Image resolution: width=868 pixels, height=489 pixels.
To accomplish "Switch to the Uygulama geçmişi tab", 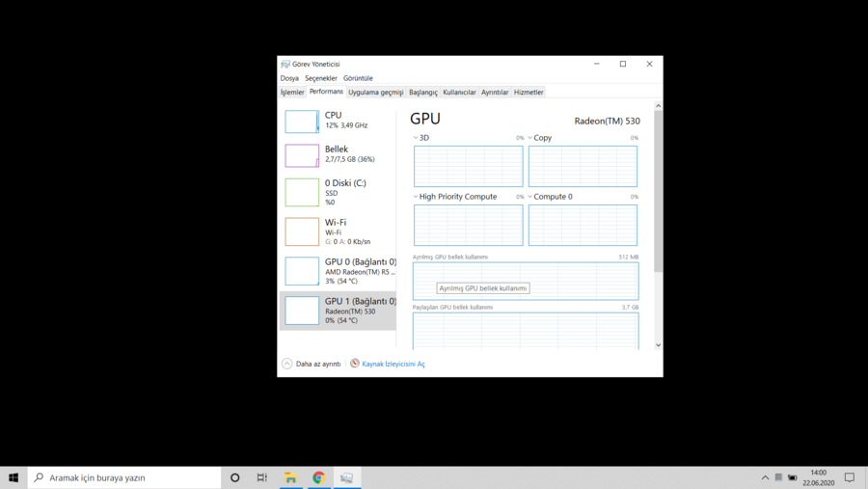I will (x=376, y=93).
